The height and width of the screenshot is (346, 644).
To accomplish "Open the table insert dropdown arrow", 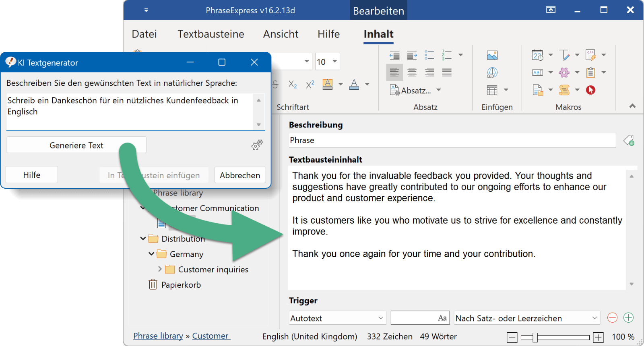I will 506,90.
